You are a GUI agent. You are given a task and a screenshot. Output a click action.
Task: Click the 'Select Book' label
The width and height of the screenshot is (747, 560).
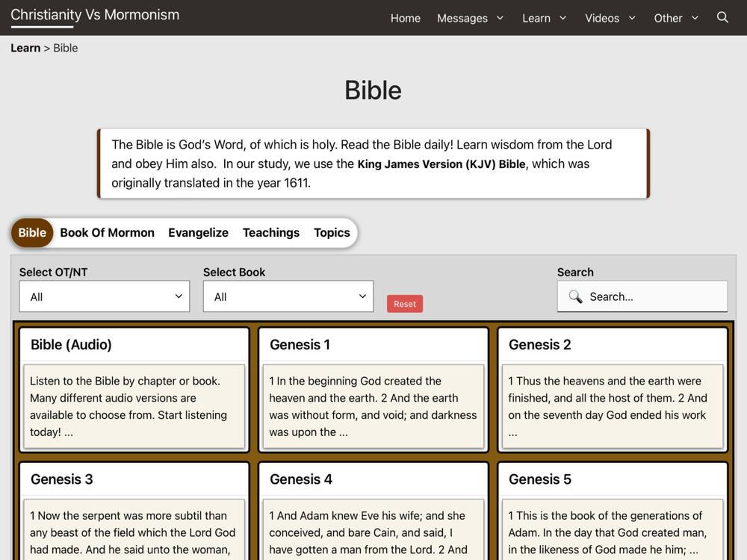[x=234, y=272]
